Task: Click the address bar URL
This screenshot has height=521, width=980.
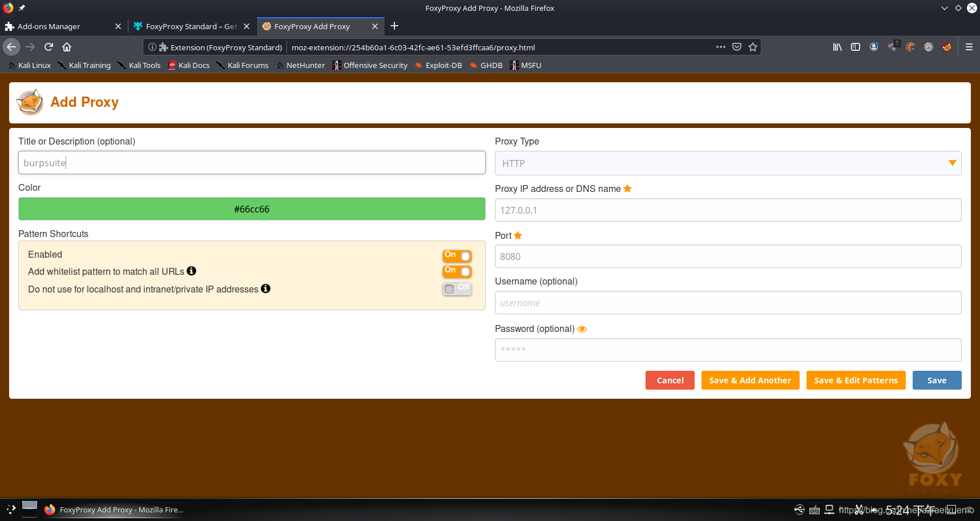Action: pyautogui.click(x=413, y=47)
